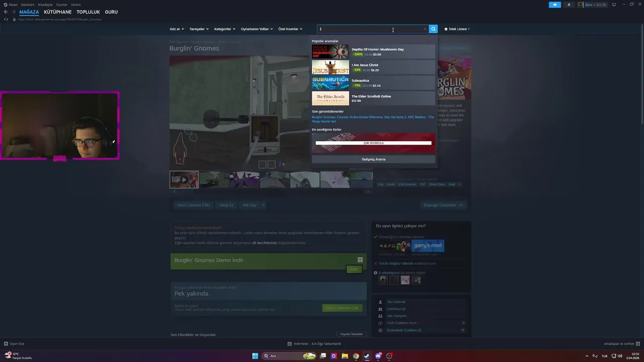644x362 pixels.
Task: Open the Steam announcements megaphone button
Action: click(554, 5)
